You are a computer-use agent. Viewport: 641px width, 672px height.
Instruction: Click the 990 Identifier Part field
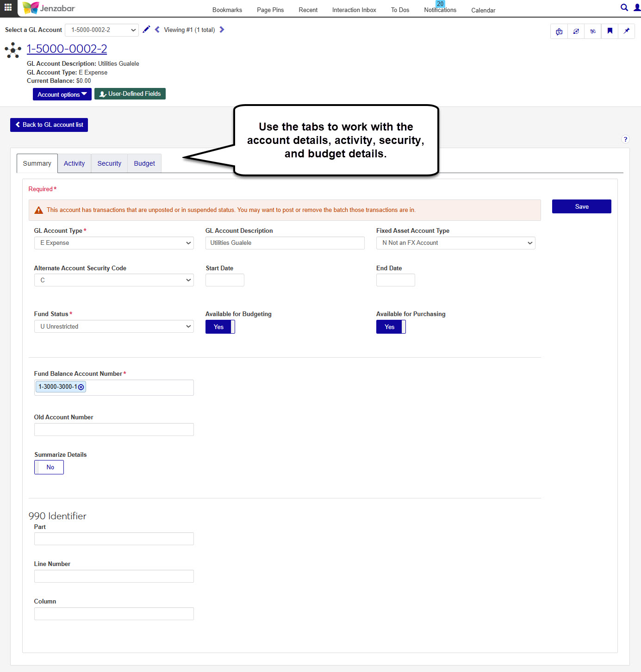[x=114, y=539]
